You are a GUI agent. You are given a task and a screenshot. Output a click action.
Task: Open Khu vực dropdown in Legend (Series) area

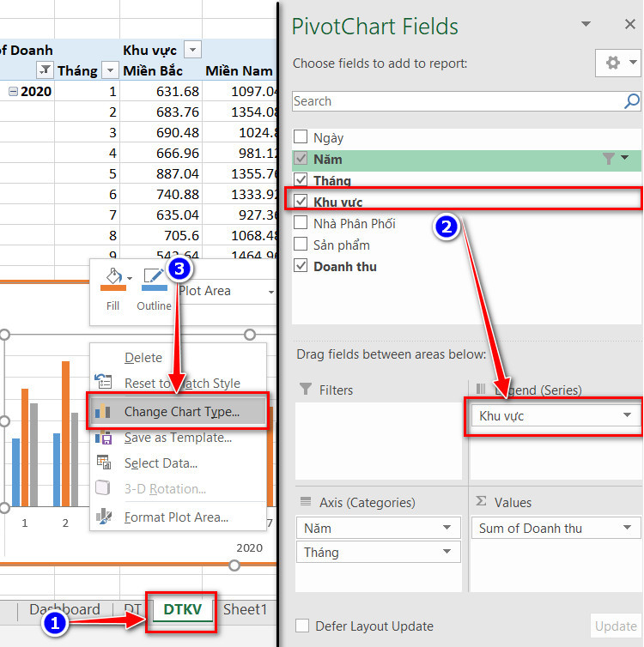[x=627, y=415]
